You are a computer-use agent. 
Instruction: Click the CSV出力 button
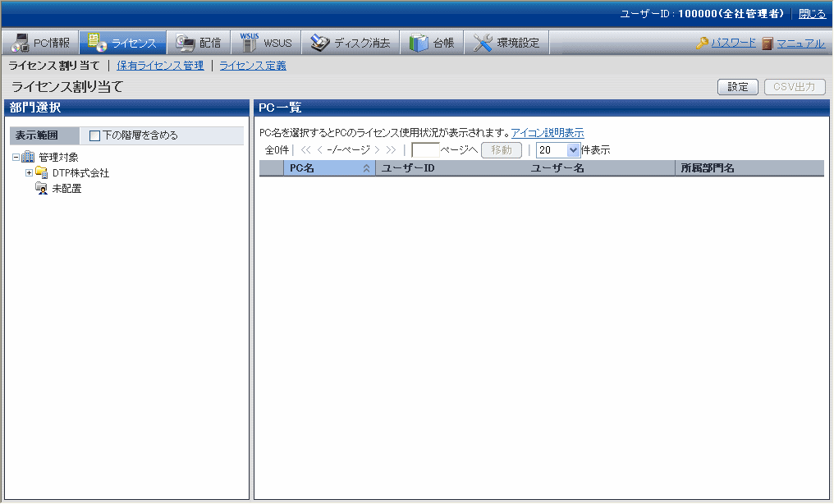(795, 87)
